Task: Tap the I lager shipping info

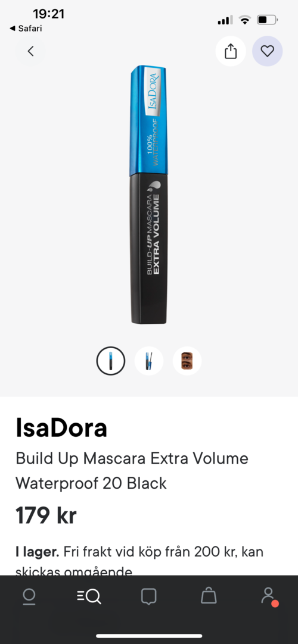Action: pos(139,560)
